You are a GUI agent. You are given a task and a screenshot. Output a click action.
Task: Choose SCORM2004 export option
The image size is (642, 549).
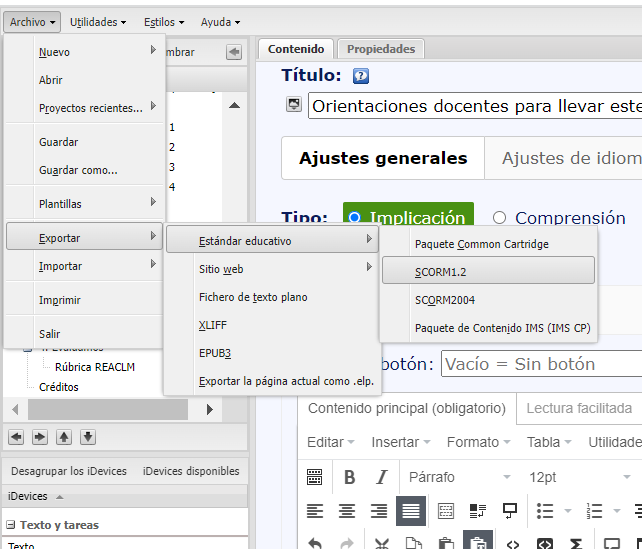(x=488, y=300)
